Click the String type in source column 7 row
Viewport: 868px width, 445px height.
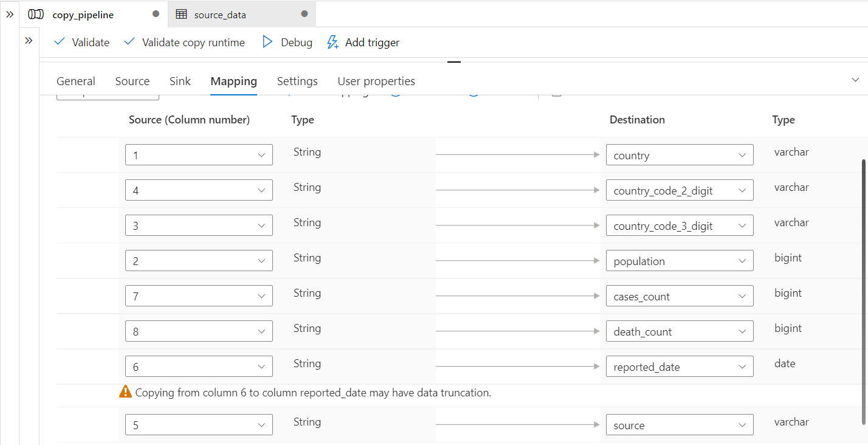[307, 293]
